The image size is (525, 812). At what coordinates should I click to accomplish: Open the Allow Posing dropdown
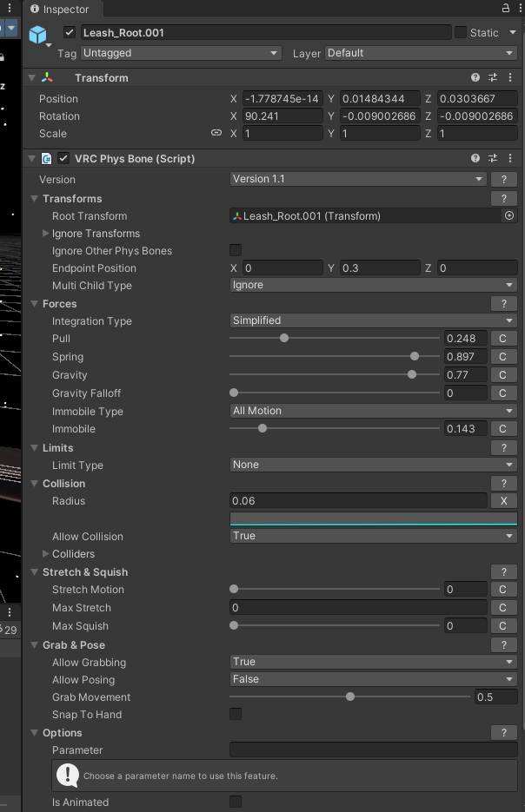(x=373, y=679)
